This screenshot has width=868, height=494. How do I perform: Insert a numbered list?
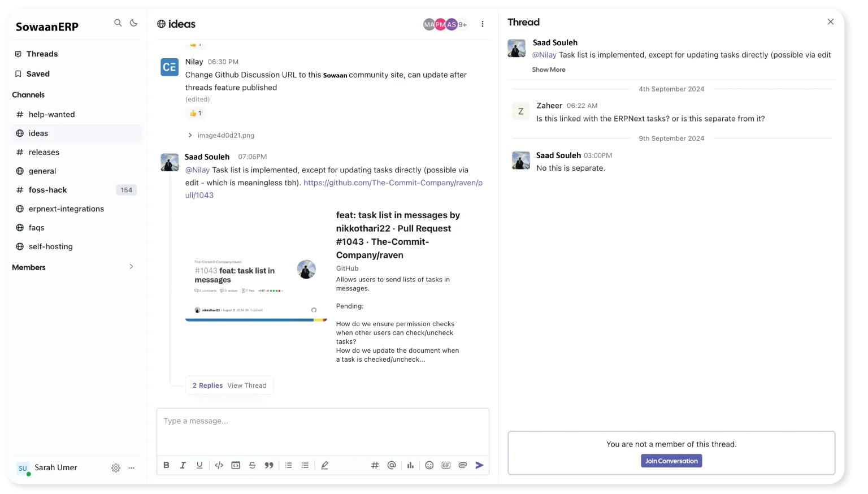(x=288, y=465)
